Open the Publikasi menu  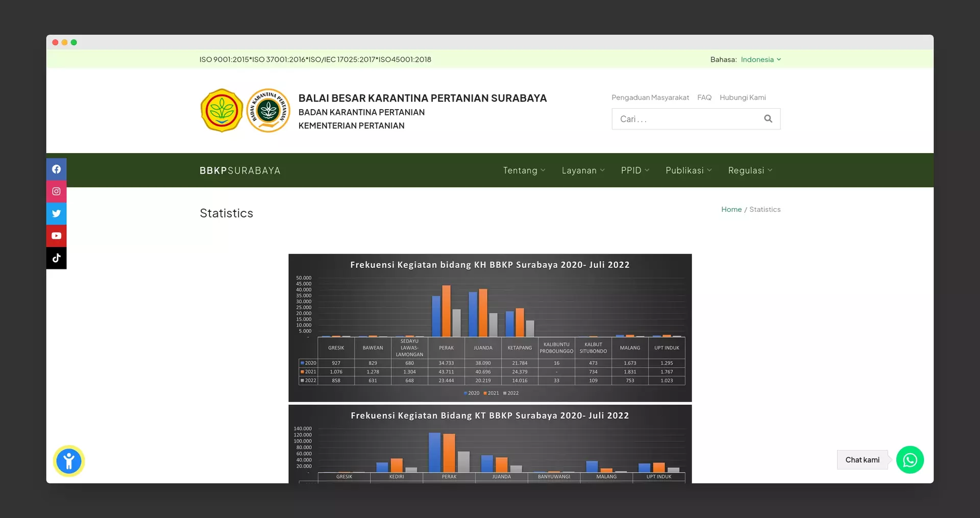[x=688, y=170]
